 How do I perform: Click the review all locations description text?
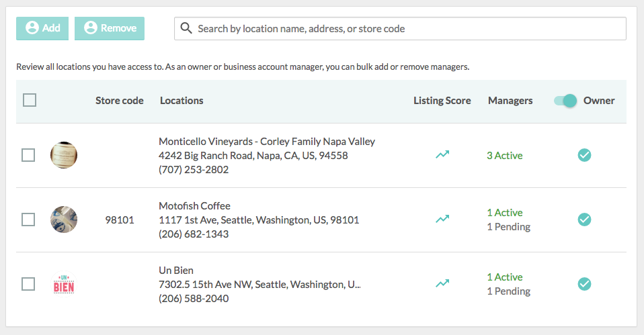[x=243, y=67]
